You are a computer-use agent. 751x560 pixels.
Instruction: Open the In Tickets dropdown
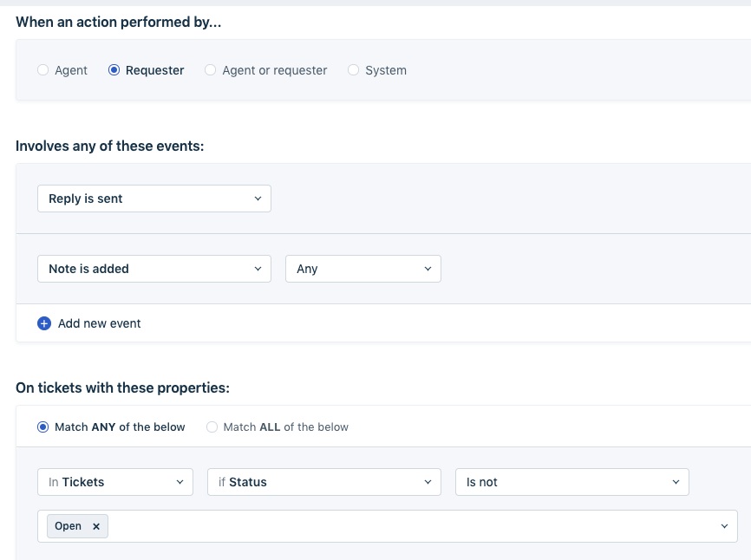tap(114, 482)
